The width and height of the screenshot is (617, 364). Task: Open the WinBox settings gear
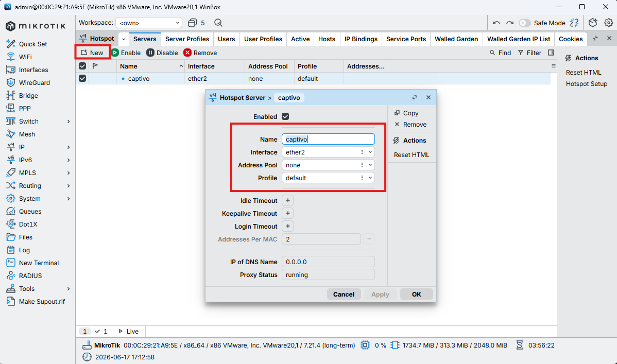[608, 23]
